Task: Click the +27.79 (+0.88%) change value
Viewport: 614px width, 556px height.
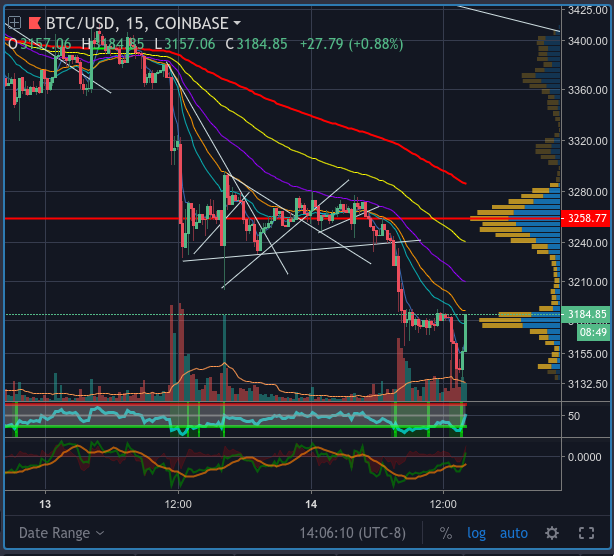Action: pos(351,44)
